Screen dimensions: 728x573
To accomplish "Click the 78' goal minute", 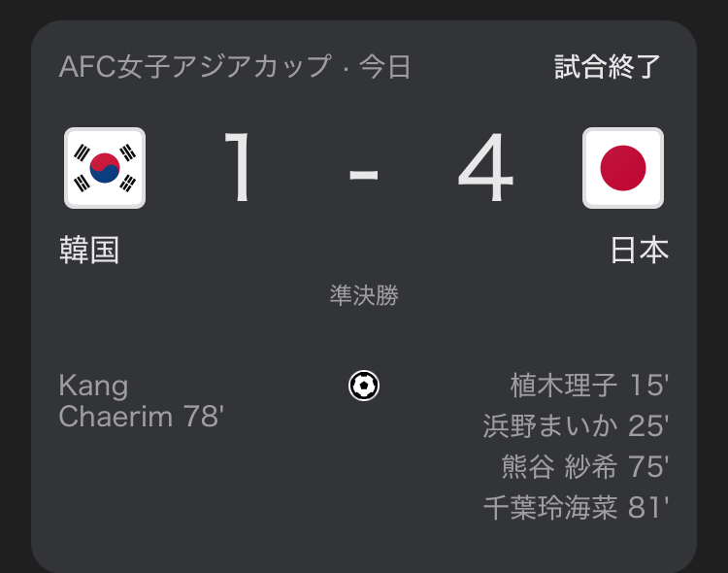I will (203, 417).
